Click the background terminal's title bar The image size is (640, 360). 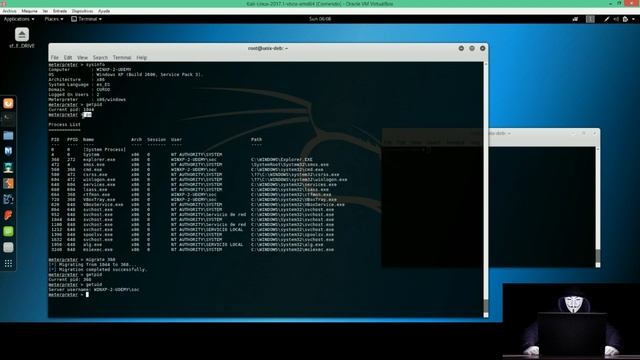click(x=544, y=133)
